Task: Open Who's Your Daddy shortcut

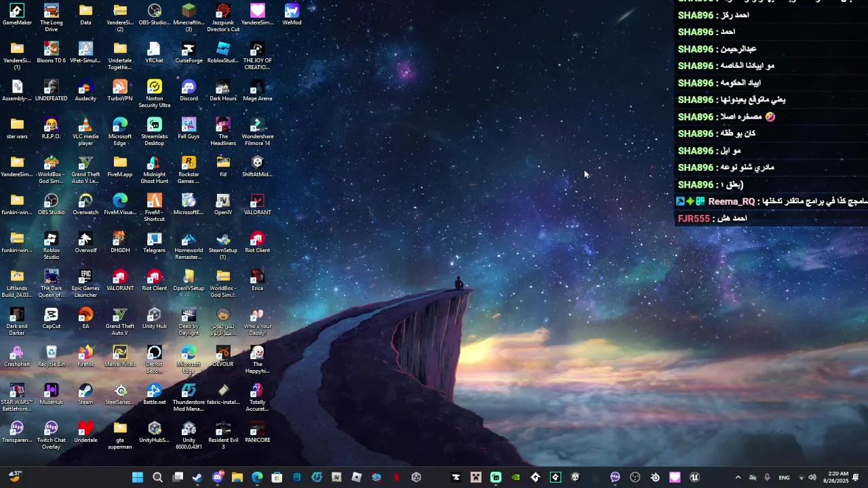Action: point(258,321)
